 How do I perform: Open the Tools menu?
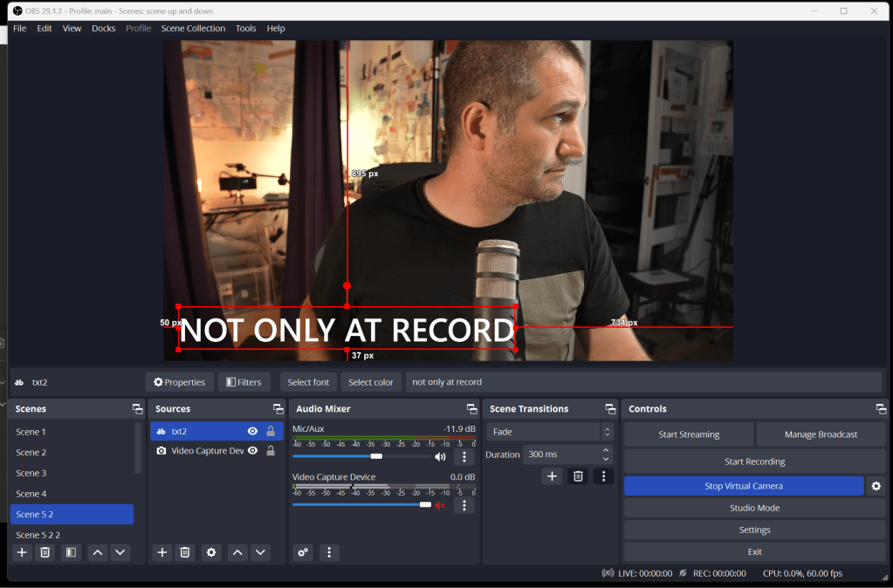(x=246, y=29)
